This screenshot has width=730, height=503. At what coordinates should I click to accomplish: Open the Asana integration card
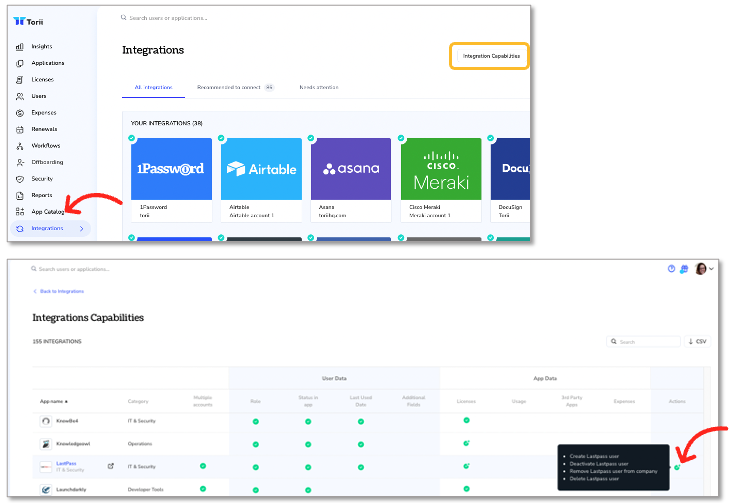click(x=351, y=179)
